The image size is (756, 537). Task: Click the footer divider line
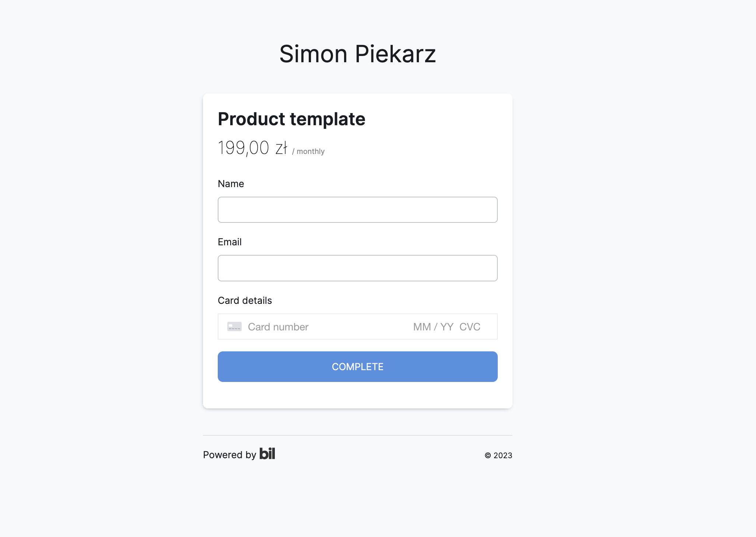(x=357, y=435)
